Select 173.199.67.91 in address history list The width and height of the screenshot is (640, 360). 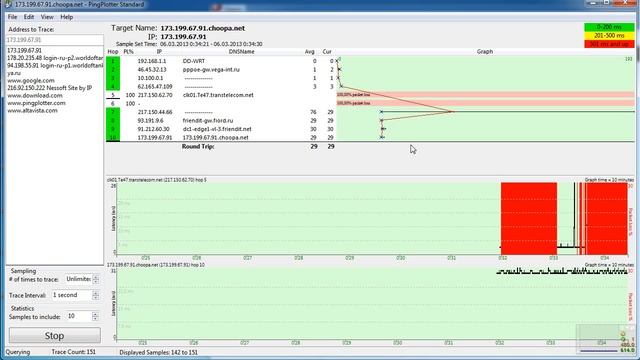(24, 51)
